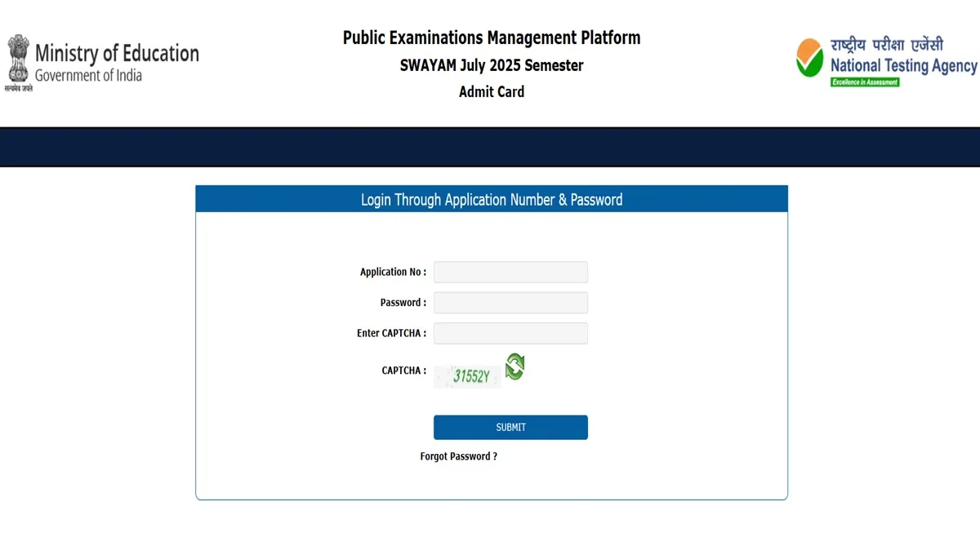Click the Government of India subtitle text
Screen dimensions: 980x551
click(x=88, y=76)
